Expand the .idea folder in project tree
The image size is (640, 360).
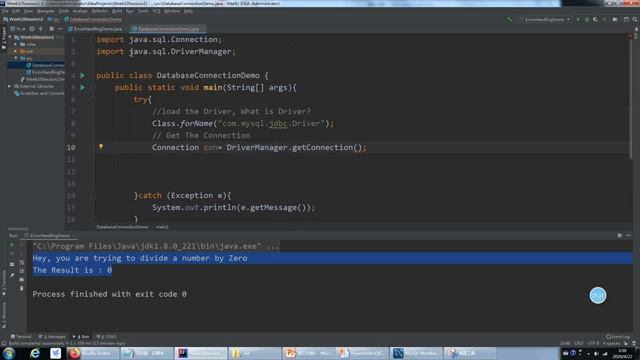pyautogui.click(x=16, y=44)
